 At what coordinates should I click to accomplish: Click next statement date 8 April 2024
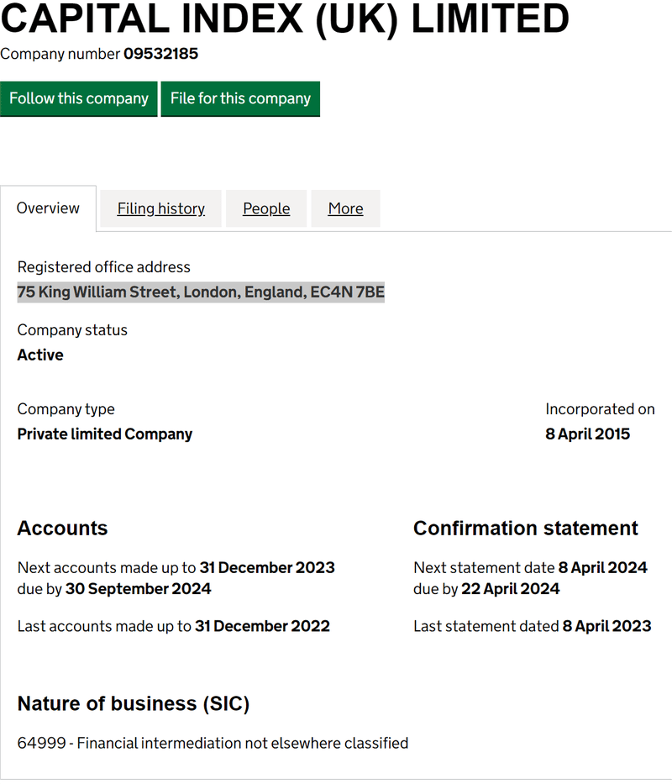(602, 568)
